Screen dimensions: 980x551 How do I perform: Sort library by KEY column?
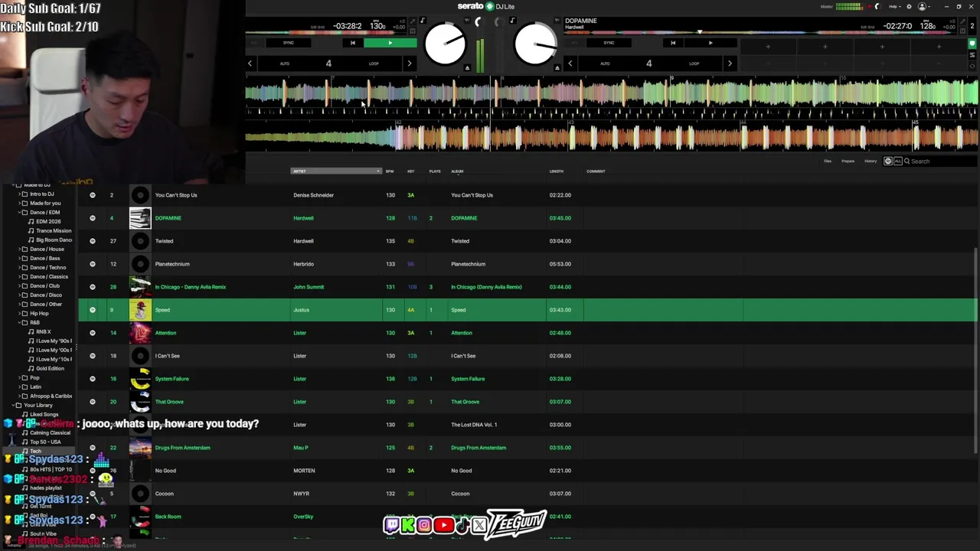(x=411, y=171)
